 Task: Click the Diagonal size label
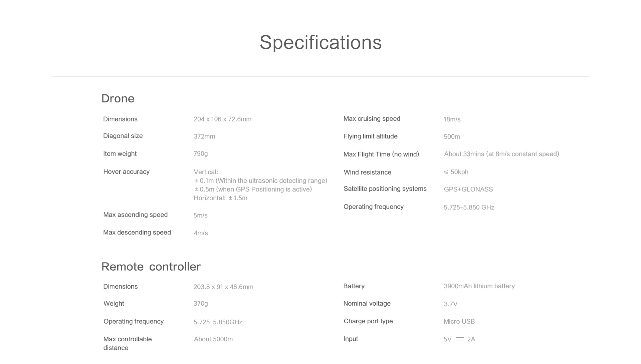[123, 136]
